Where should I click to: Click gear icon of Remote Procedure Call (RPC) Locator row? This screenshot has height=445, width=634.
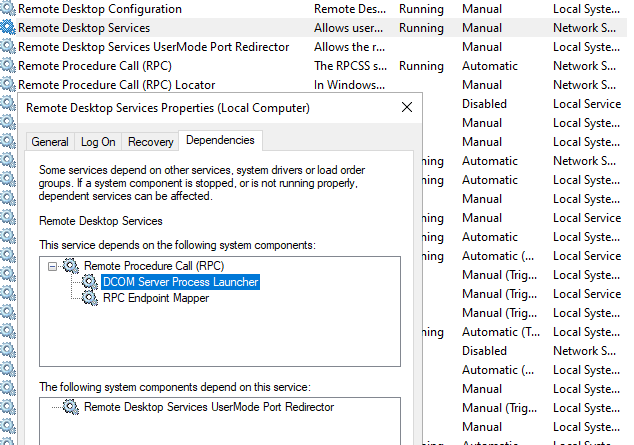tap(8, 84)
